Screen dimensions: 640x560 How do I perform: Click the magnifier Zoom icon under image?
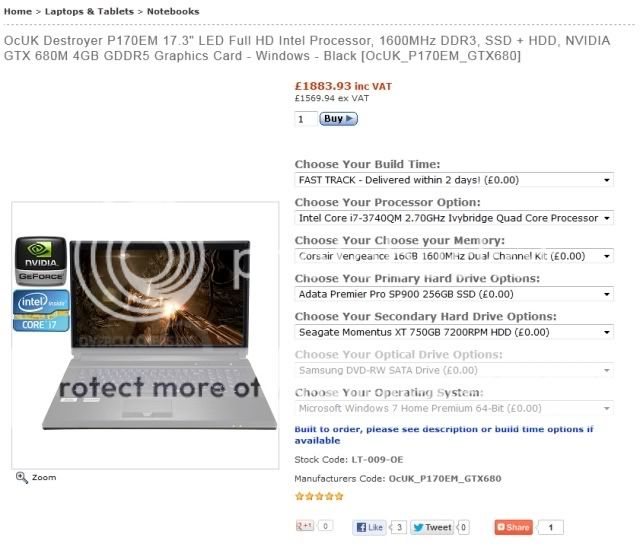click(22, 478)
